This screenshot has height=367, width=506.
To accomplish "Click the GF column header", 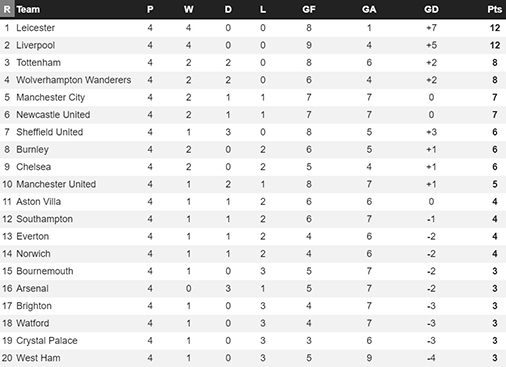I will pyautogui.click(x=309, y=9).
